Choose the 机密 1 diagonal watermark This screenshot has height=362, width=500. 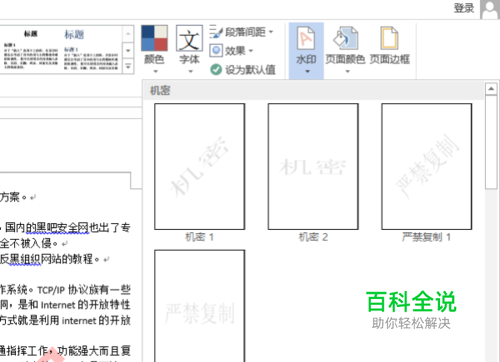click(199, 166)
